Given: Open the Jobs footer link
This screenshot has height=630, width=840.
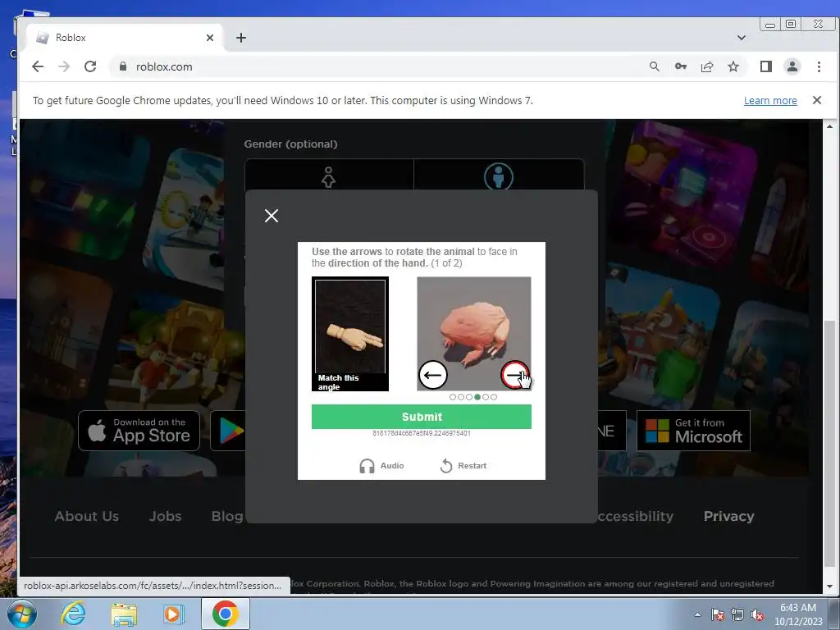Looking at the screenshot, I should click(x=165, y=517).
